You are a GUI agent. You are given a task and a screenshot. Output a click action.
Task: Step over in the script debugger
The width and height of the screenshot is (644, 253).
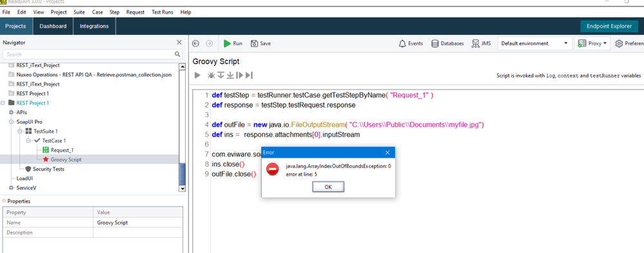point(221,75)
